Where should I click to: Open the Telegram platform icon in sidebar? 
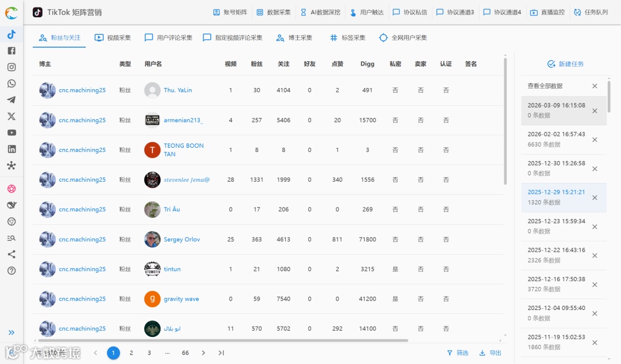[x=11, y=100]
